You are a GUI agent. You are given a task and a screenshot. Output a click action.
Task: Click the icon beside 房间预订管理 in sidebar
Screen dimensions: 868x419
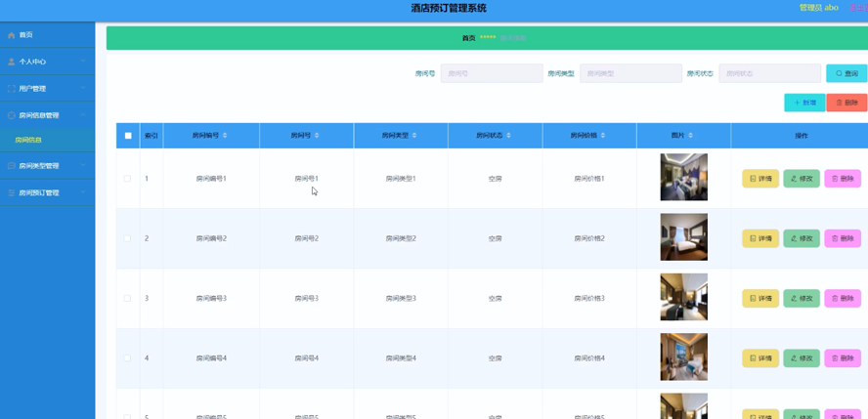(x=12, y=193)
